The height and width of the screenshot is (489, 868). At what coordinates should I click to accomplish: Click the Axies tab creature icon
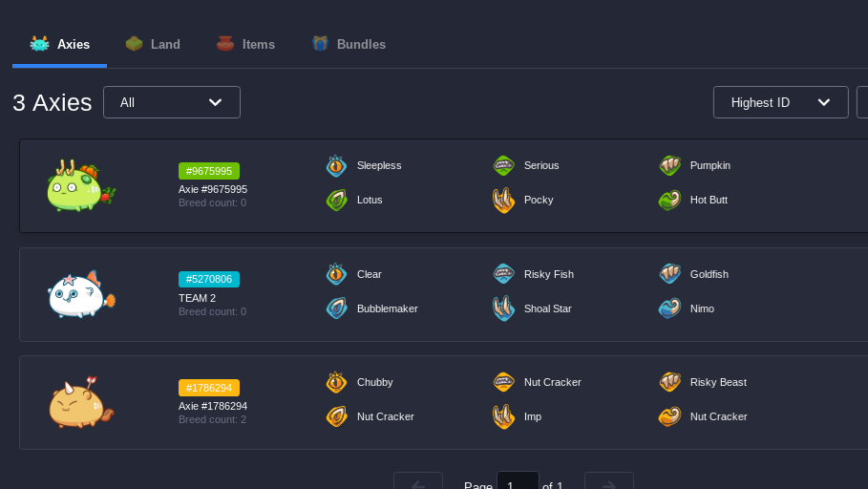pyautogui.click(x=40, y=44)
